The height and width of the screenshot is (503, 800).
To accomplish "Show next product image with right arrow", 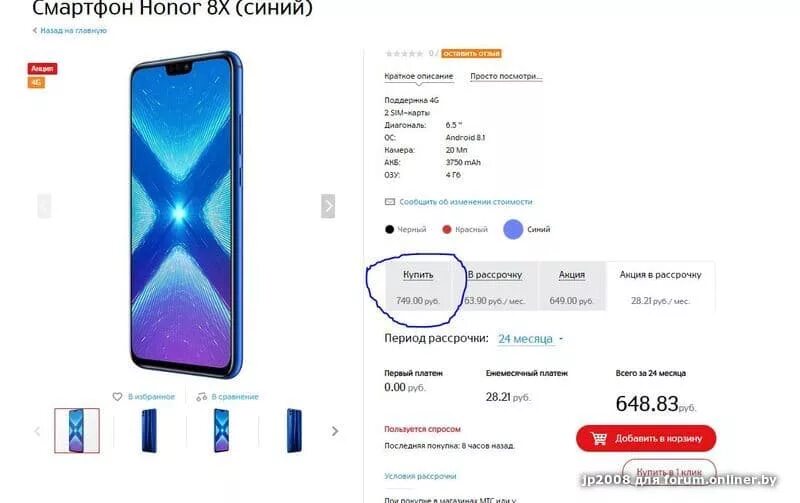I will (x=328, y=206).
